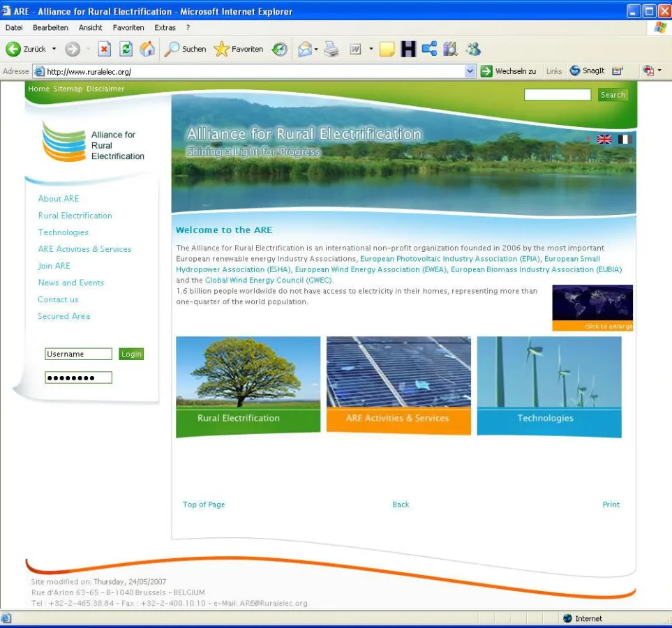Image resolution: width=672 pixels, height=628 pixels.
Task: Click the printer icon in the toolbar
Action: (x=331, y=49)
